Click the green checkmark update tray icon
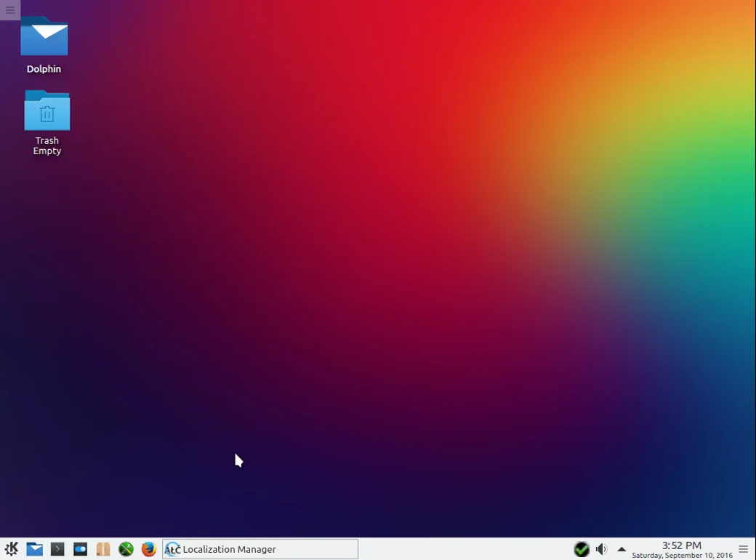 [582, 549]
